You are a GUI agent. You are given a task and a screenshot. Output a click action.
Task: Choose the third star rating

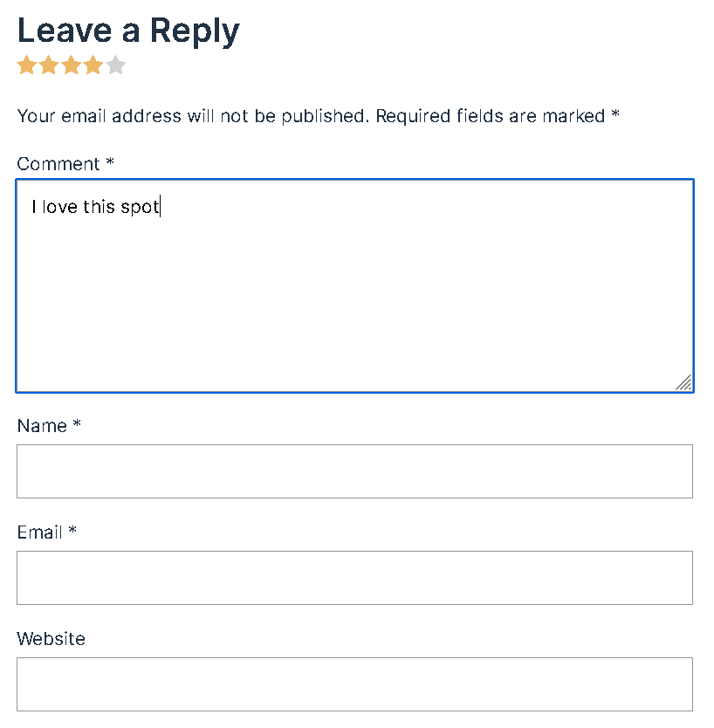72,65
